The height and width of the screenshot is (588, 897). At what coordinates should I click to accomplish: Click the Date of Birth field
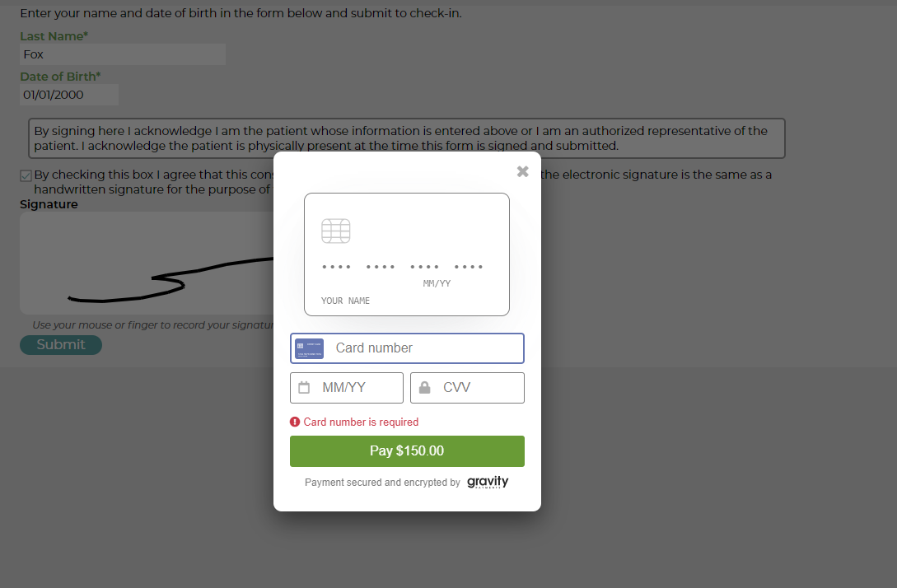(69, 95)
